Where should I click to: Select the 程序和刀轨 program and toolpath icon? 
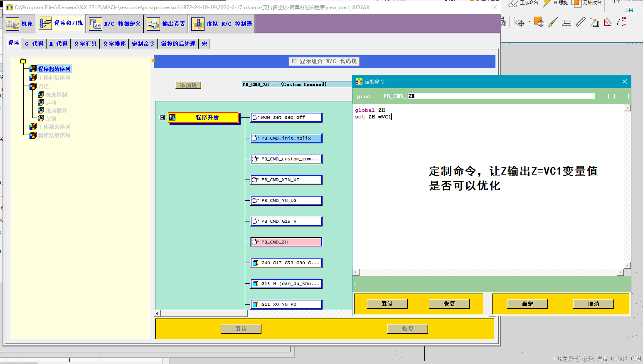pyautogui.click(x=45, y=23)
